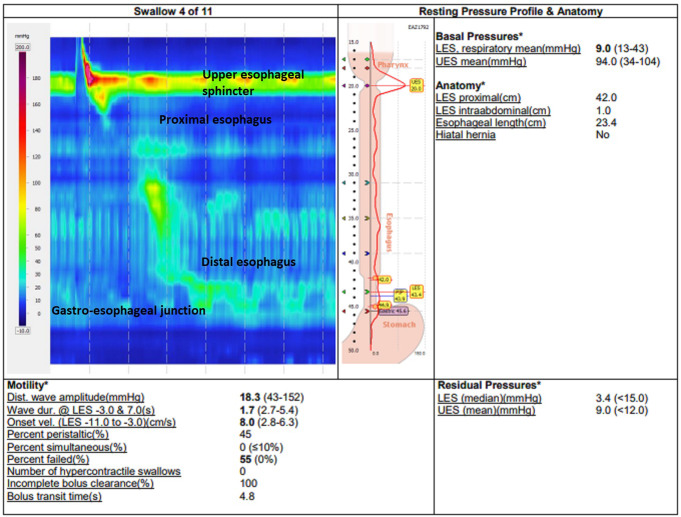
Task: Click the Upper esophageal sphincter plot label
Action: [x=253, y=83]
